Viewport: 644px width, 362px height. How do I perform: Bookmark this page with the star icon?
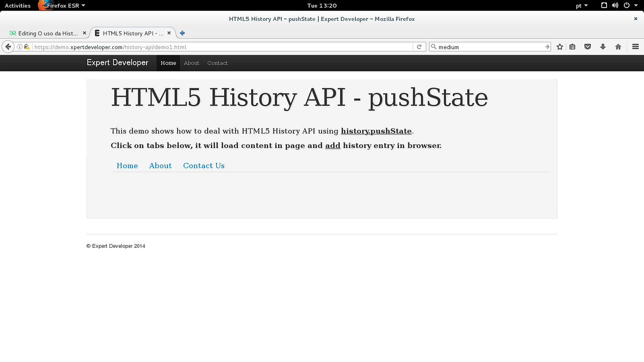click(560, 47)
